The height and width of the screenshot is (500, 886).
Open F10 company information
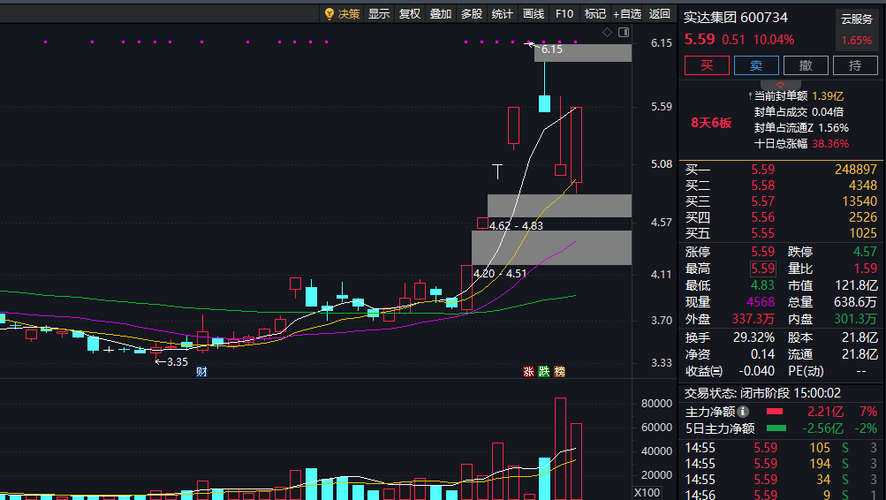click(x=564, y=14)
